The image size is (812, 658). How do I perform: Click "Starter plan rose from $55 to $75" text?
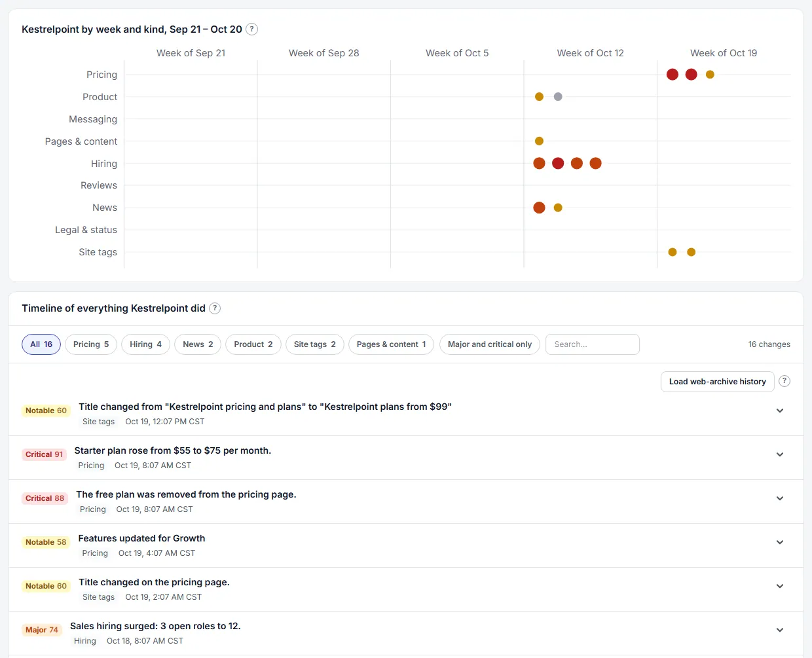(173, 450)
